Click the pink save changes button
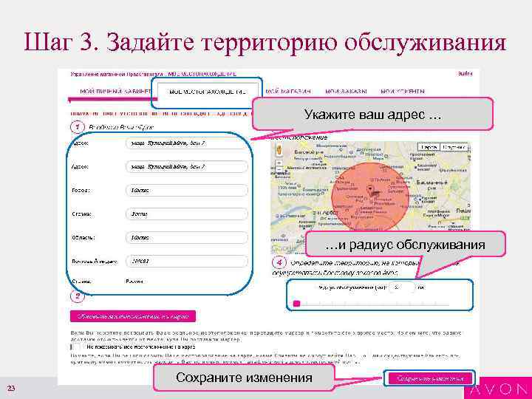 pos(429,378)
